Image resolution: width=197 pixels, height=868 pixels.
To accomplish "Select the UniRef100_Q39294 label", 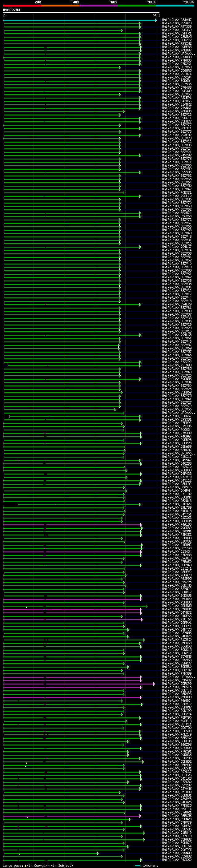I will tap(177, 78).
